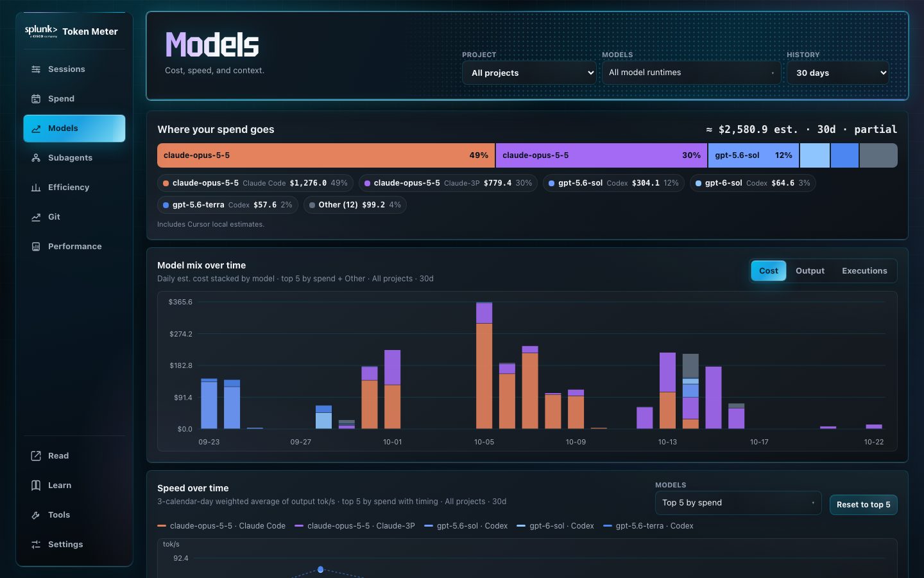Click gpt-6-sol Codex $64.6 chip
Viewport: 924px width, 578px height.
753,183
